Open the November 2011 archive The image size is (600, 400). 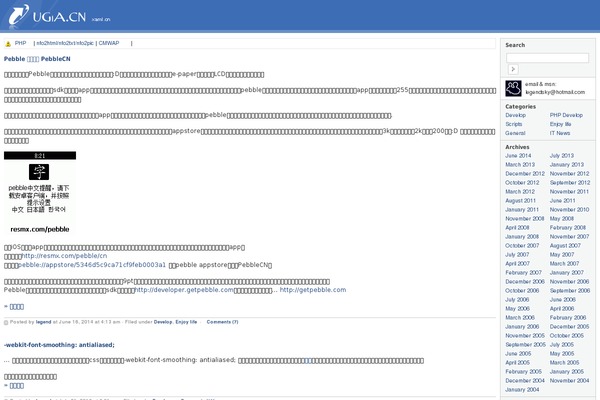pyautogui.click(x=569, y=192)
